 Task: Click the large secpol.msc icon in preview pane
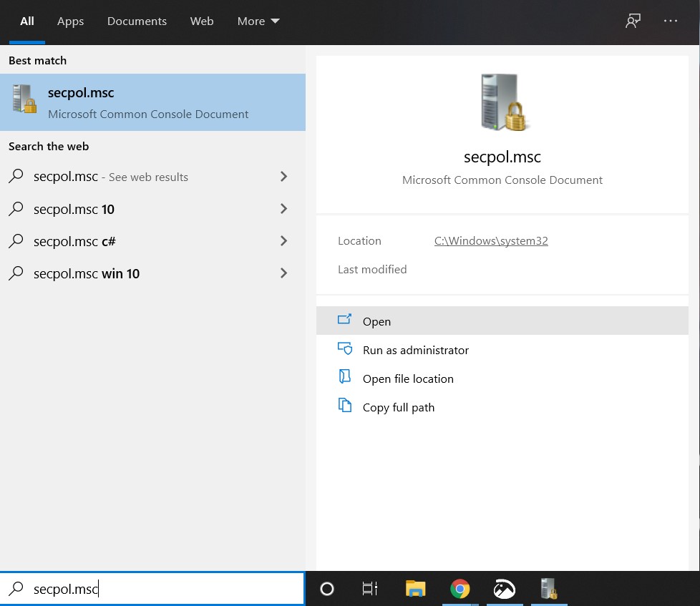pos(502,102)
